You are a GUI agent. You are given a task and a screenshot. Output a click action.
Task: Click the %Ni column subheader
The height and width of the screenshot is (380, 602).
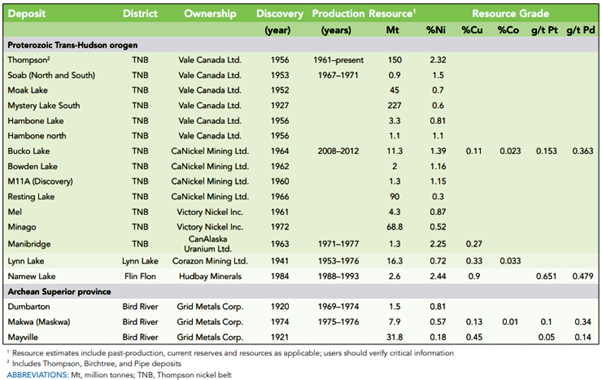[436, 30]
